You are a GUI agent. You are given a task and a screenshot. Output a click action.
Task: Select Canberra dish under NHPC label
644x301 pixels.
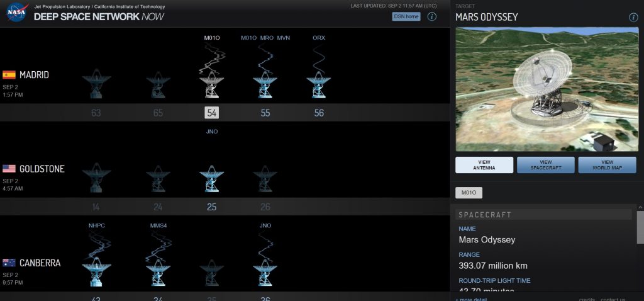pyautogui.click(x=96, y=271)
